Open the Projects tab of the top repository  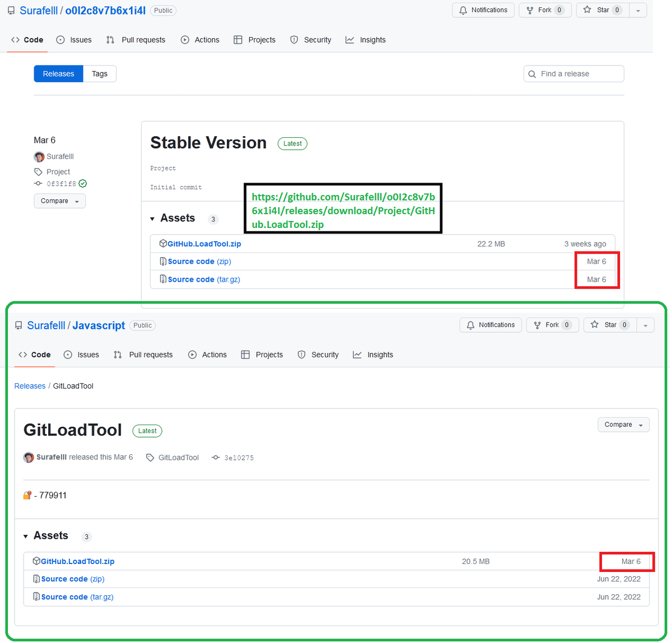coord(255,40)
